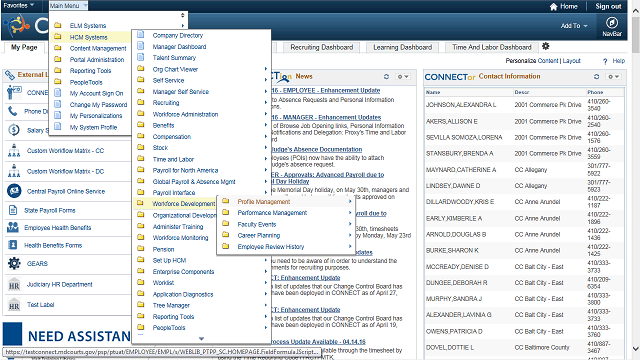Image resolution: width=640 pixels, height=360 pixels.
Task: Switch to the Learning Dashboard tab
Action: tap(402, 47)
